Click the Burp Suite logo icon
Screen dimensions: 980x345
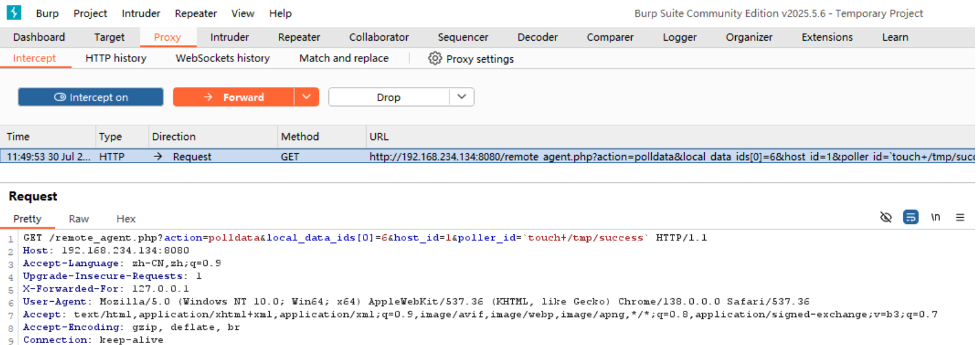[13, 13]
